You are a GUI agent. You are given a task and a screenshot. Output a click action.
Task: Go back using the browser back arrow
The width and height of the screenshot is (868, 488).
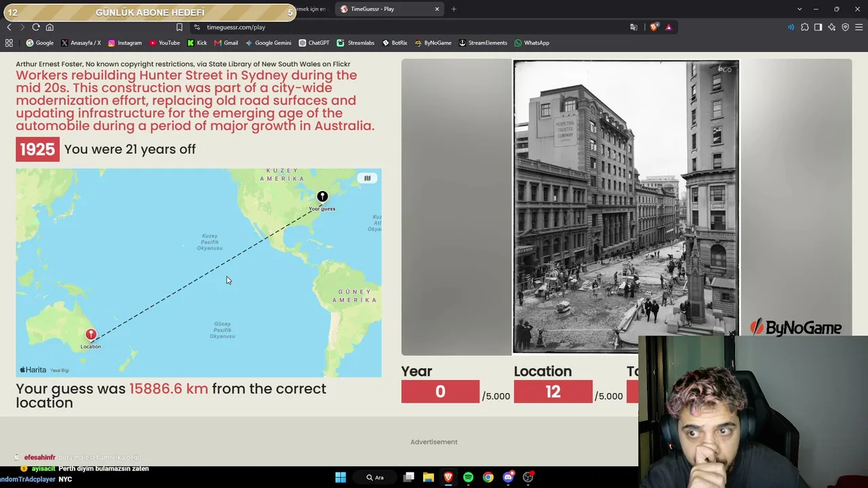pos(9,27)
